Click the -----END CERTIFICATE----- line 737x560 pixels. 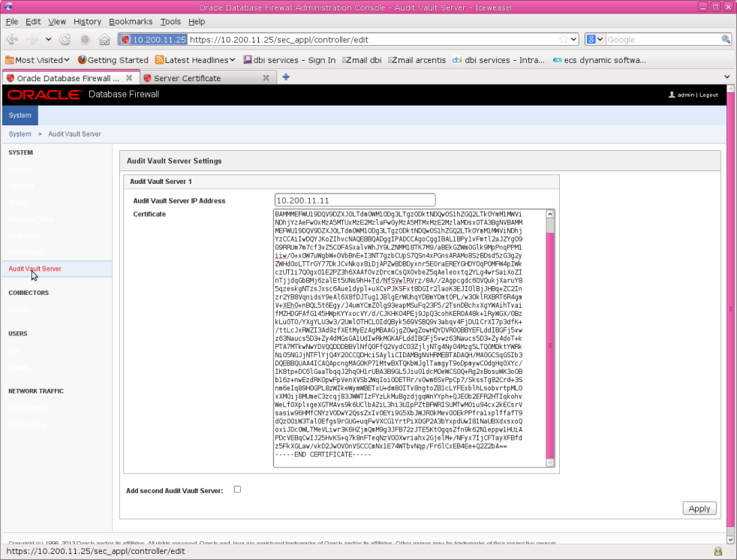(x=323, y=455)
